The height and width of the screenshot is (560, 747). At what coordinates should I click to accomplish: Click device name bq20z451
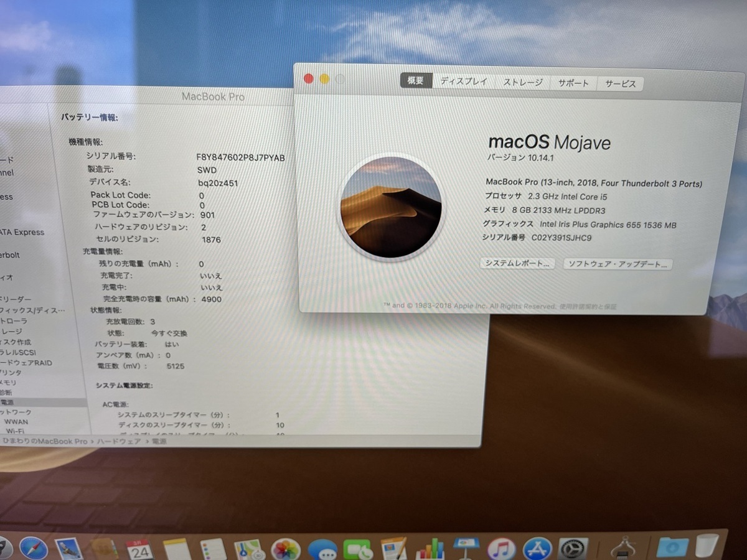(x=218, y=183)
